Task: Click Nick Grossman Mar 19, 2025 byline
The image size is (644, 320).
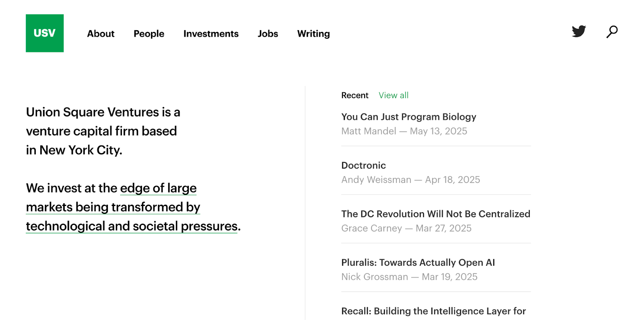Action: 409,277
